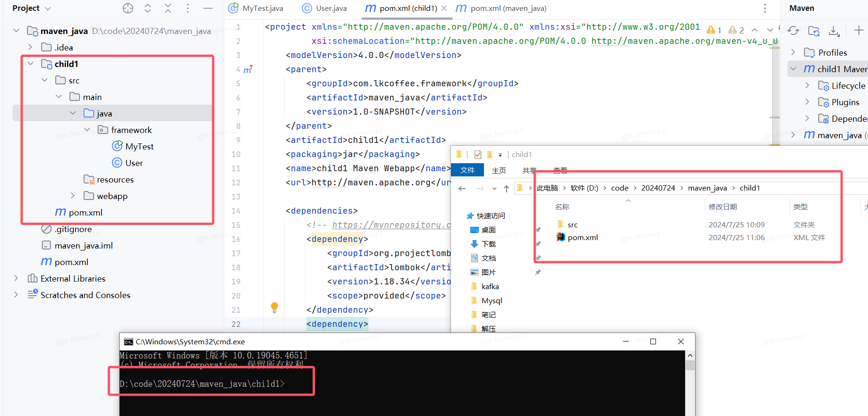868x416 pixels.
Task: Sort by 名称 column header
Action: point(562,207)
